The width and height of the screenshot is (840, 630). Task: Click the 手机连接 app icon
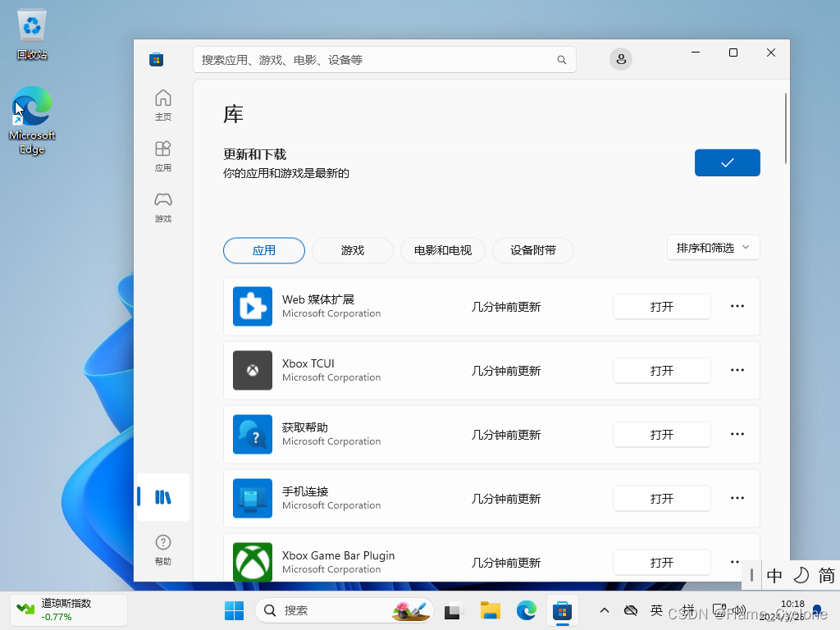pyautogui.click(x=253, y=498)
